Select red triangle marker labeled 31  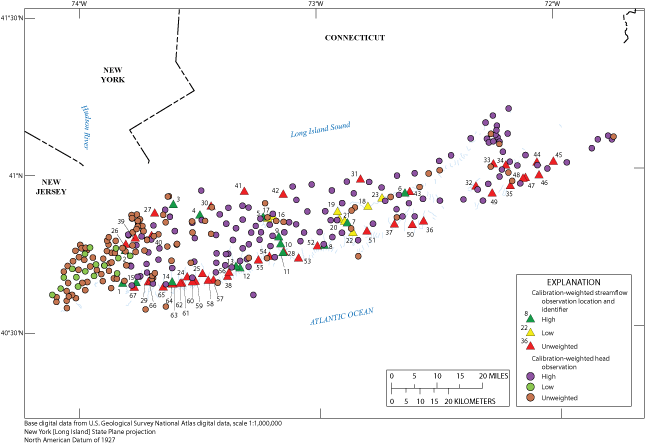pyautogui.click(x=362, y=180)
